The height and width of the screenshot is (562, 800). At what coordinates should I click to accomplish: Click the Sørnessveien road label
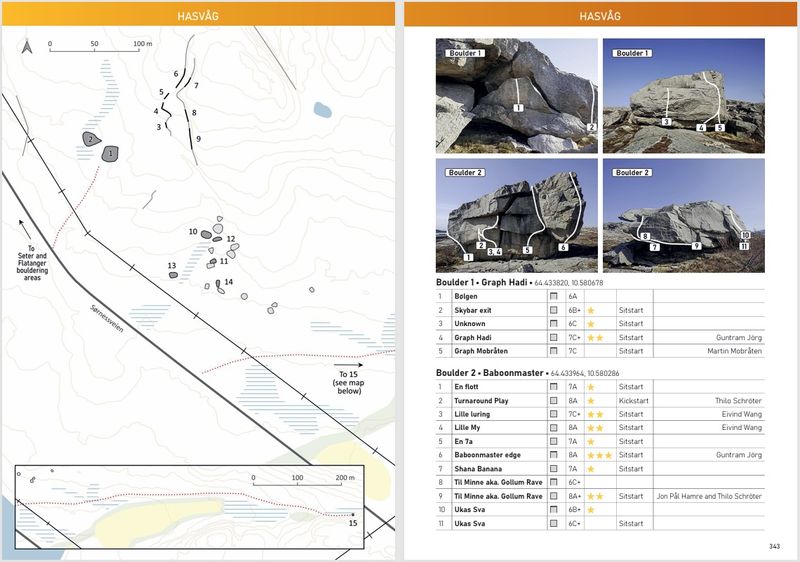(x=107, y=318)
